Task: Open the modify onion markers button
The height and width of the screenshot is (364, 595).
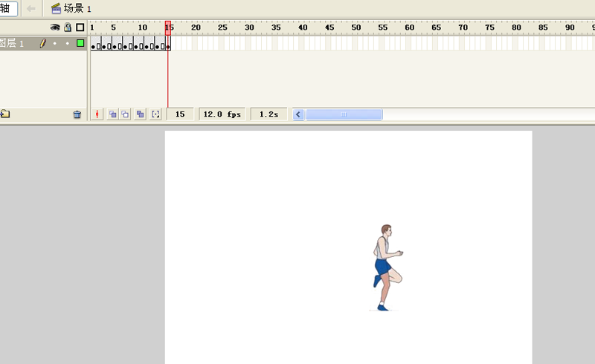Action: pyautogui.click(x=155, y=114)
